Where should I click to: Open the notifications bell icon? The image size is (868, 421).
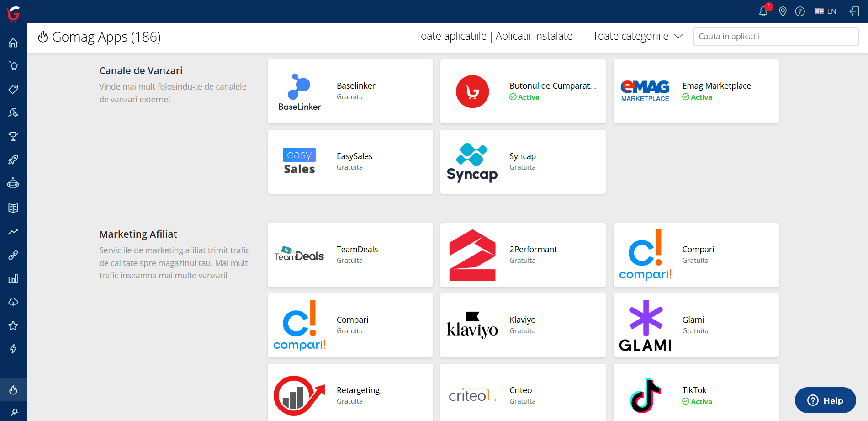pos(763,11)
